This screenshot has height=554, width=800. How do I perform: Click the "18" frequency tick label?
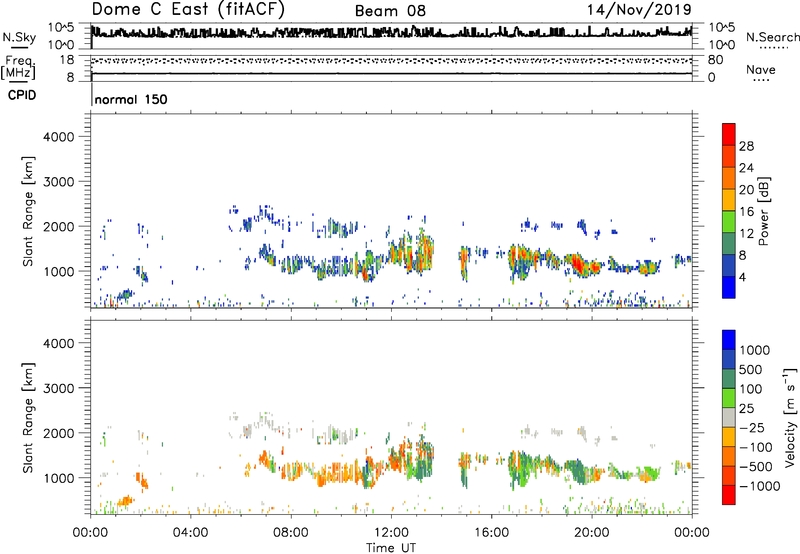[x=67, y=60]
